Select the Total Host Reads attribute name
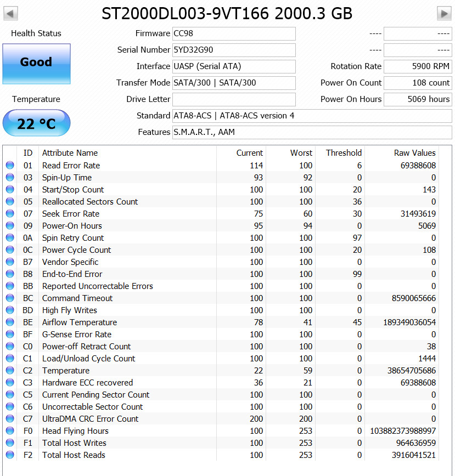 [74, 455]
